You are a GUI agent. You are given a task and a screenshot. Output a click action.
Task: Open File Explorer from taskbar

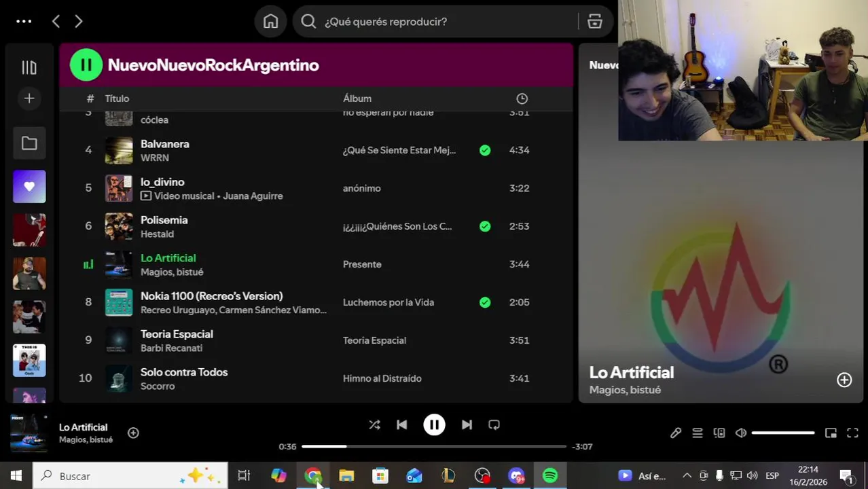click(346, 475)
